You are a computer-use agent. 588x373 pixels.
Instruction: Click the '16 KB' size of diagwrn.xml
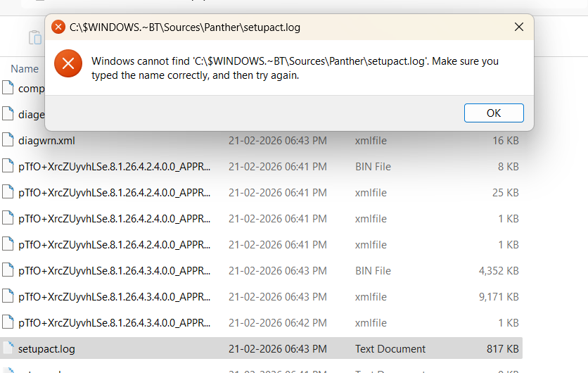[x=506, y=141]
